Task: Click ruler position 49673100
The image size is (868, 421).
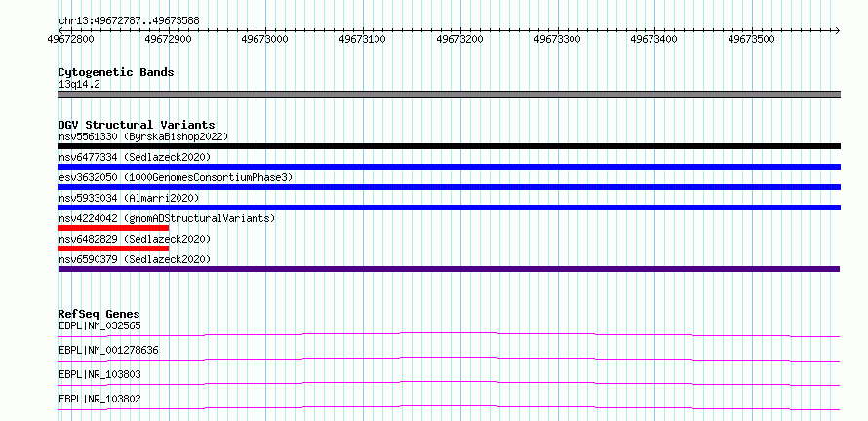Action: (363, 39)
